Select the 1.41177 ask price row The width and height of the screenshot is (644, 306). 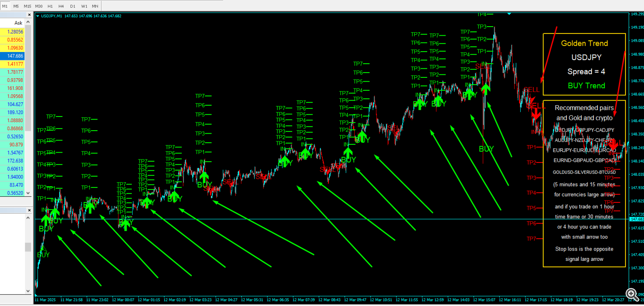(12, 64)
